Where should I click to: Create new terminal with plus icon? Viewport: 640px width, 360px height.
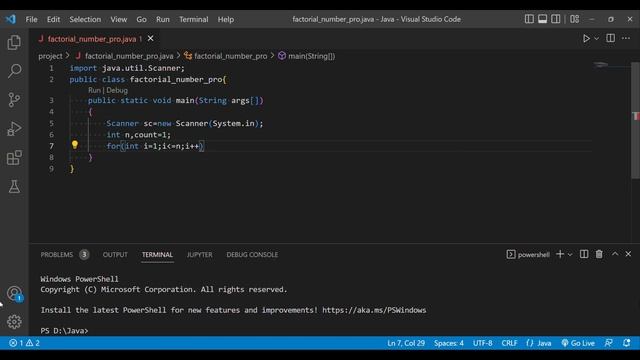[560, 254]
